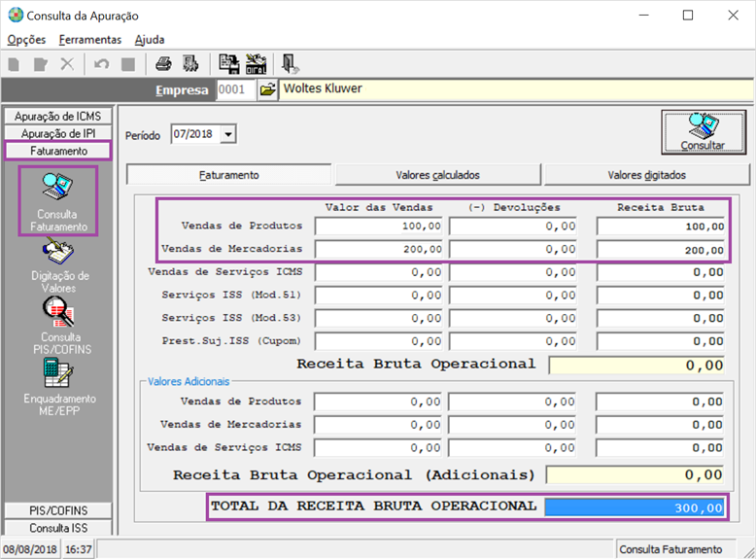Click the Vendas de Produtos sales value field
The width and height of the screenshot is (756, 559).
click(380, 226)
